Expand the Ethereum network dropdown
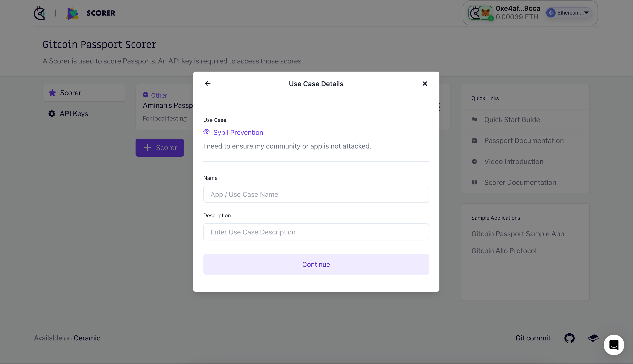Image resolution: width=633 pixels, height=364 pixels. [x=569, y=13]
